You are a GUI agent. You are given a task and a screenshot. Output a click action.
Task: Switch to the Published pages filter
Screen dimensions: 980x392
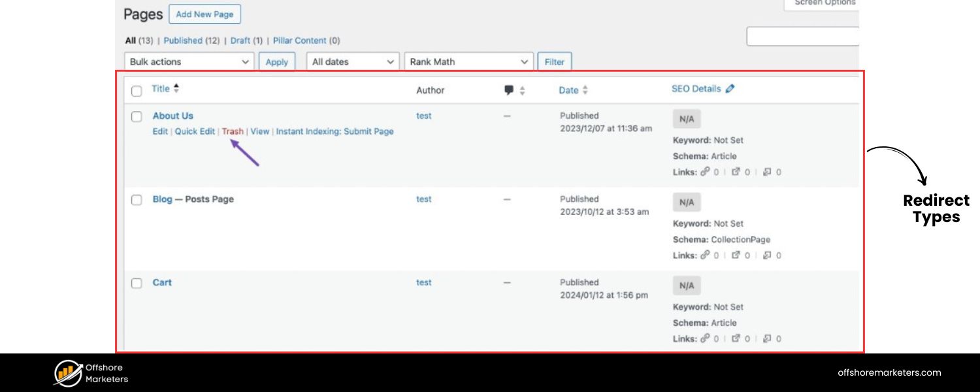(183, 41)
